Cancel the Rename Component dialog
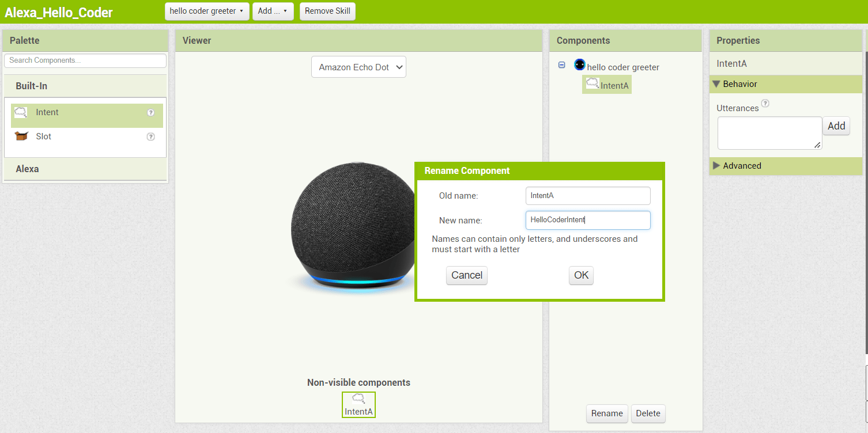This screenshot has height=433, width=868. click(x=466, y=275)
